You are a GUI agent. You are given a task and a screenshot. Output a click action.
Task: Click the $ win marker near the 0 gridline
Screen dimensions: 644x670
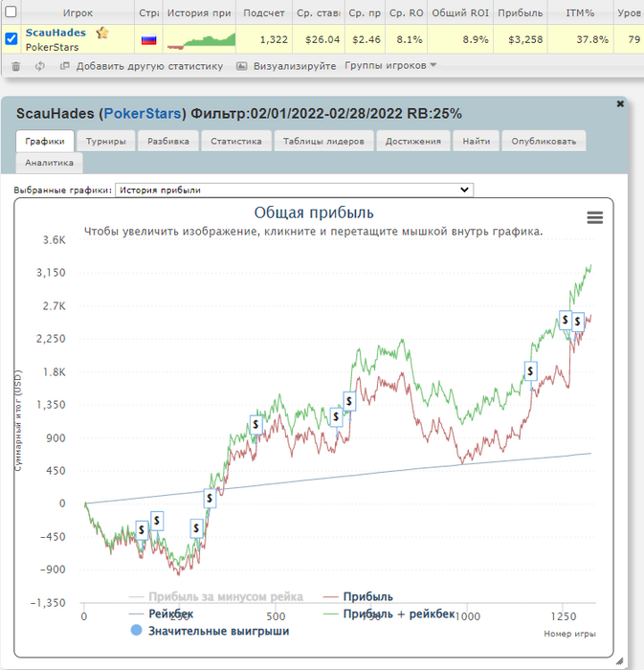click(x=210, y=499)
